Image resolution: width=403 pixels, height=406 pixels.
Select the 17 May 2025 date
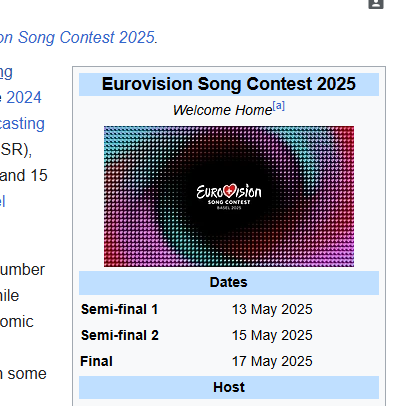(x=272, y=361)
